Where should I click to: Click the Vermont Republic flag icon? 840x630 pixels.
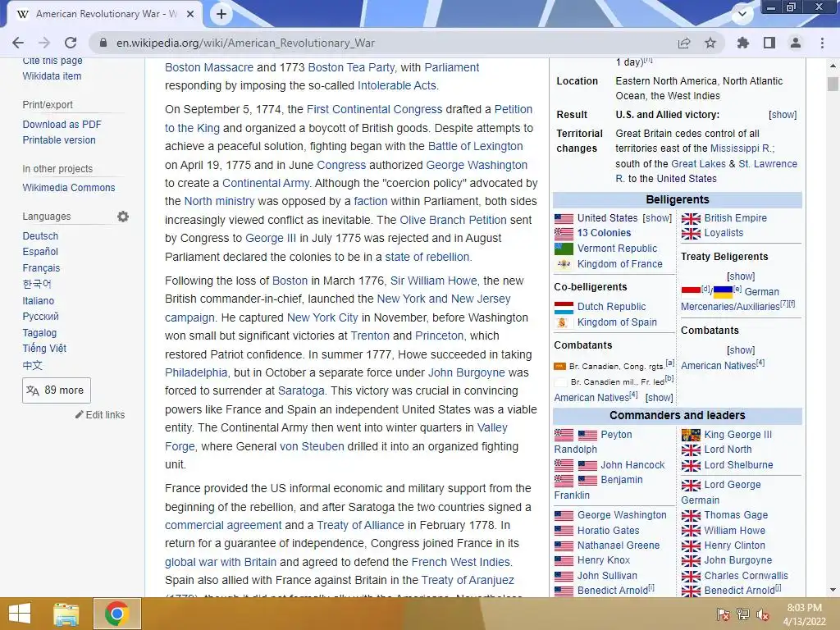click(564, 249)
